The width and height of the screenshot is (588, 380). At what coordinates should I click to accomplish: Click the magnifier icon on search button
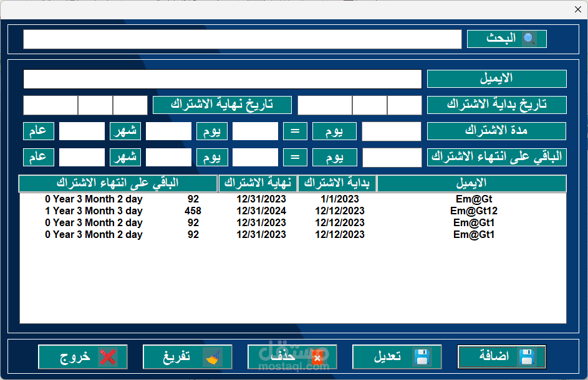[529, 39]
